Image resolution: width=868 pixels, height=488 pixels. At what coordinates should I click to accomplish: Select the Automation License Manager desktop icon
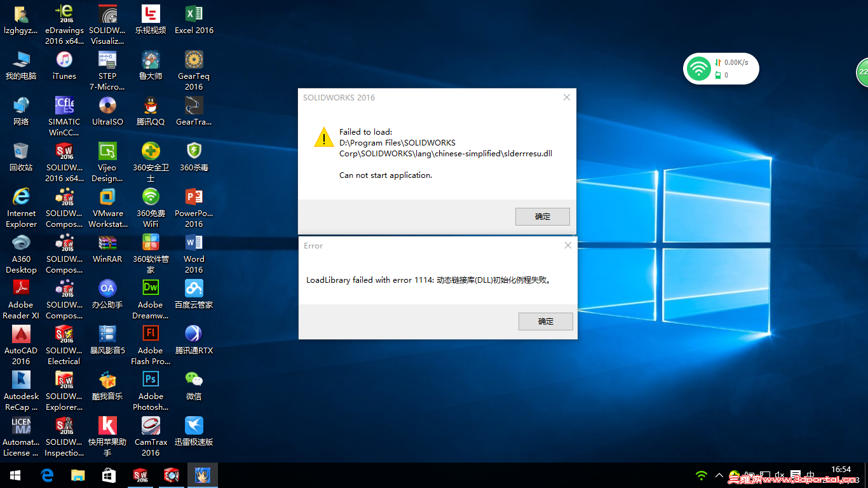[21, 437]
